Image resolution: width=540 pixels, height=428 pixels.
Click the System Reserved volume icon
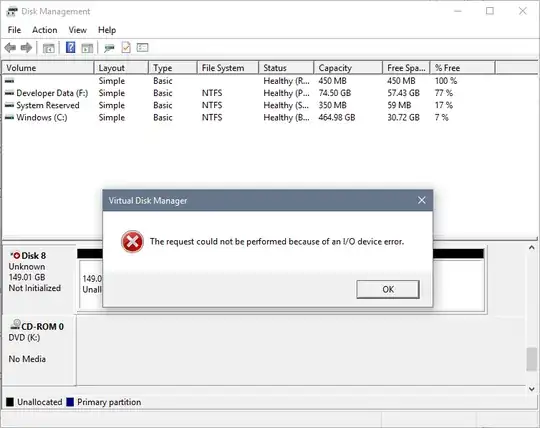pyautogui.click(x=10, y=105)
